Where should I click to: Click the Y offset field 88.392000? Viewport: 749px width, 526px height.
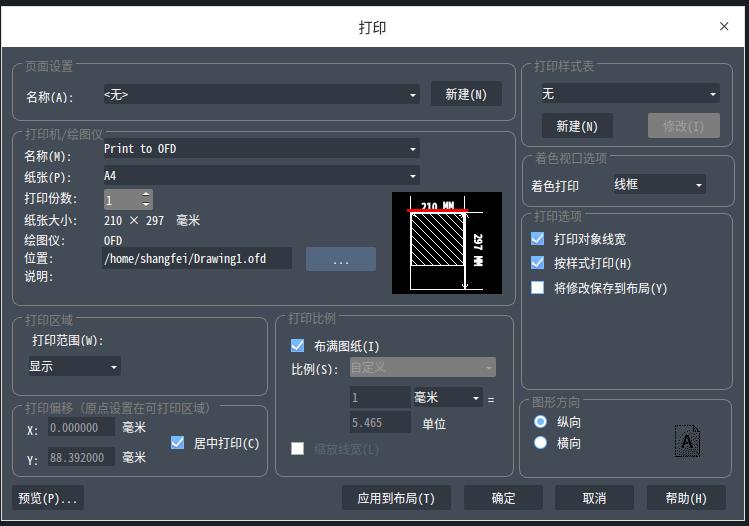(x=81, y=457)
